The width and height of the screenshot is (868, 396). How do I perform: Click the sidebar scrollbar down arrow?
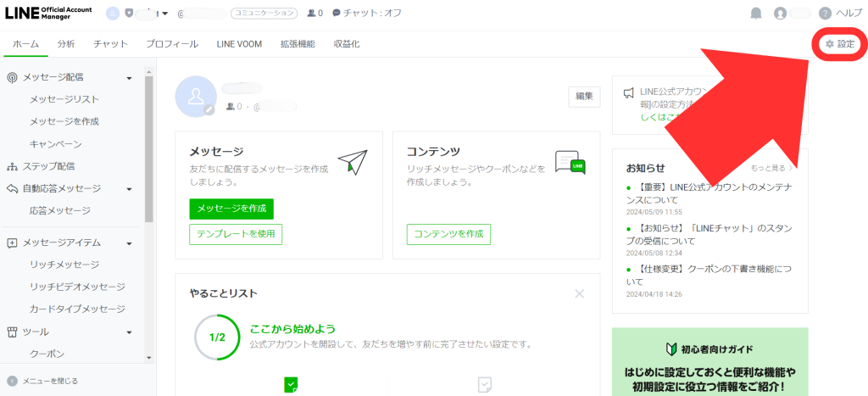(149, 359)
